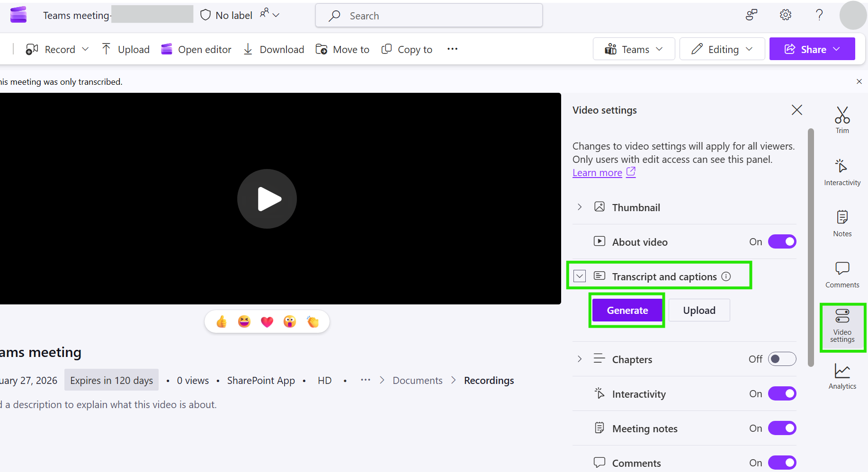868x472 pixels.
Task: Turn off the About video toggle
Action: [782, 242]
